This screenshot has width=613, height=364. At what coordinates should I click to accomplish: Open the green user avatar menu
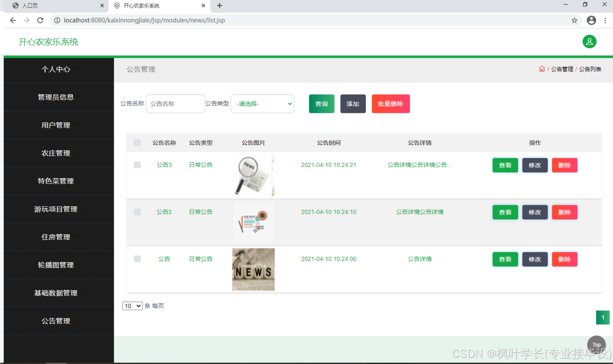click(x=589, y=42)
